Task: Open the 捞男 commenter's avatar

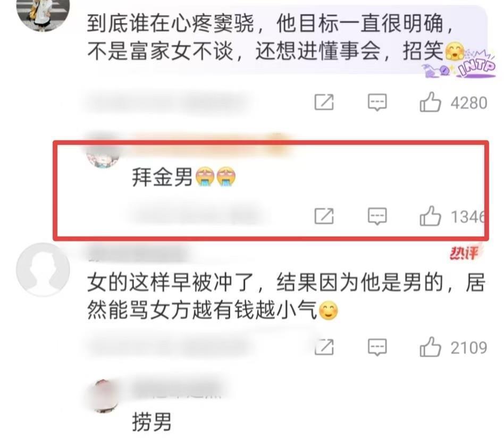Action: coord(104,396)
